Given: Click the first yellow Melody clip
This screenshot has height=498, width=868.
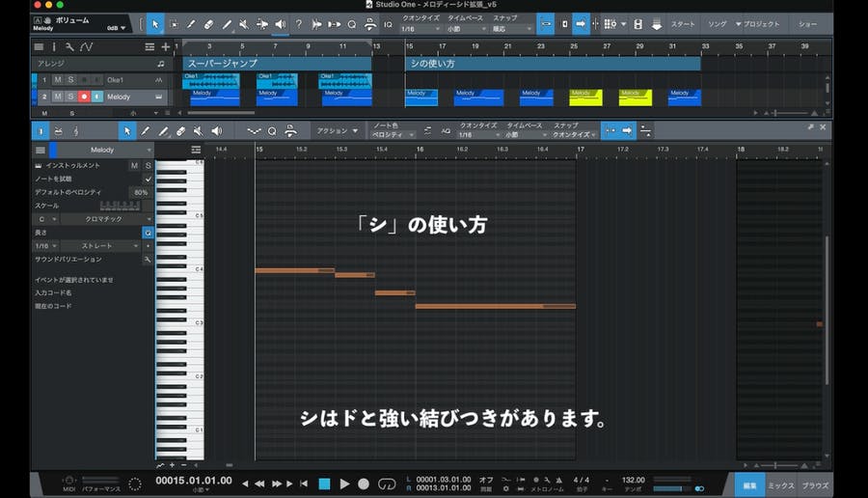Looking at the screenshot, I should pos(585,97).
